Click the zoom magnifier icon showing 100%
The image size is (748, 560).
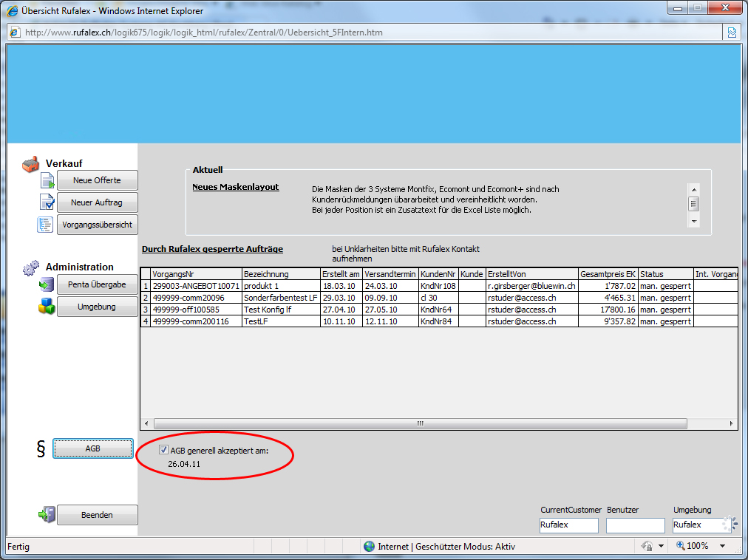coord(680,546)
